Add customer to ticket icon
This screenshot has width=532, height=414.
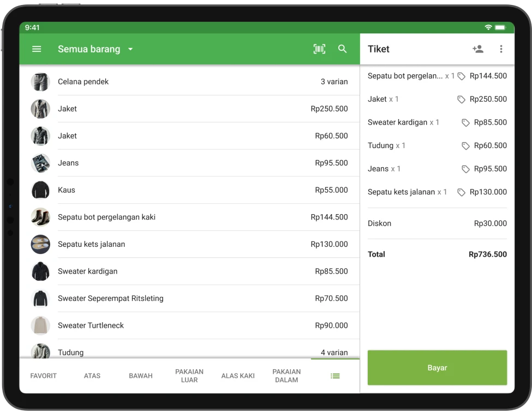[x=478, y=49]
